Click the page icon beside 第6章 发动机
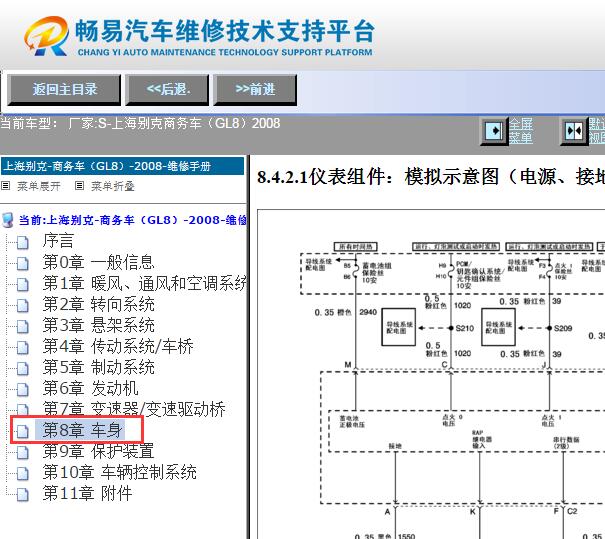The image size is (605, 539). point(23,389)
